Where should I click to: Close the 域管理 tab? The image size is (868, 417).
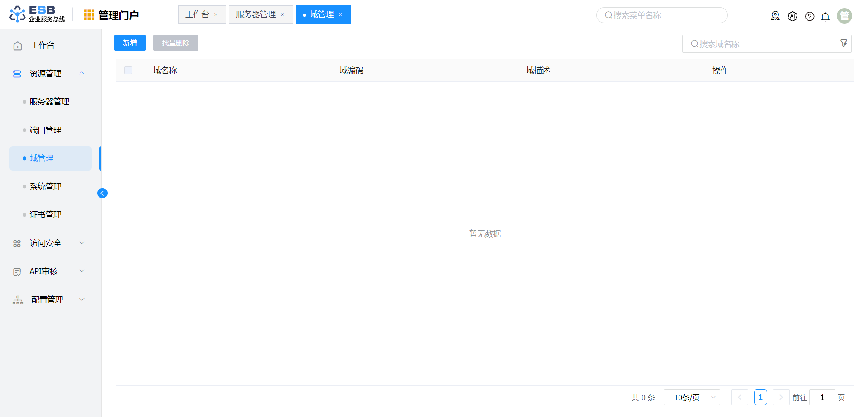340,15
